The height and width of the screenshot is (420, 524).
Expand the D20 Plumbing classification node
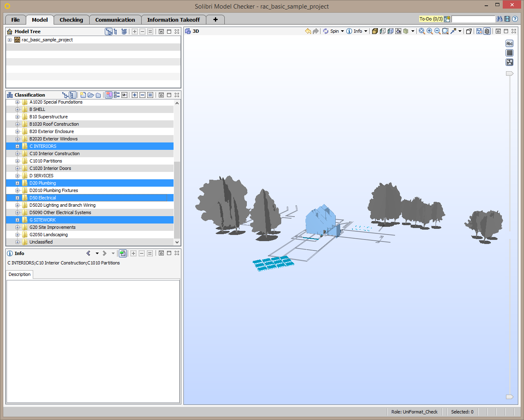[x=17, y=183]
